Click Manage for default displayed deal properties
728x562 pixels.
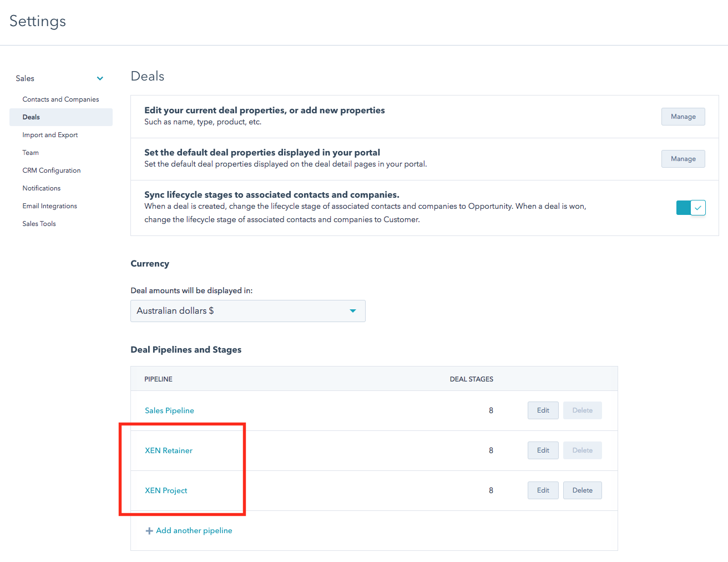click(683, 159)
